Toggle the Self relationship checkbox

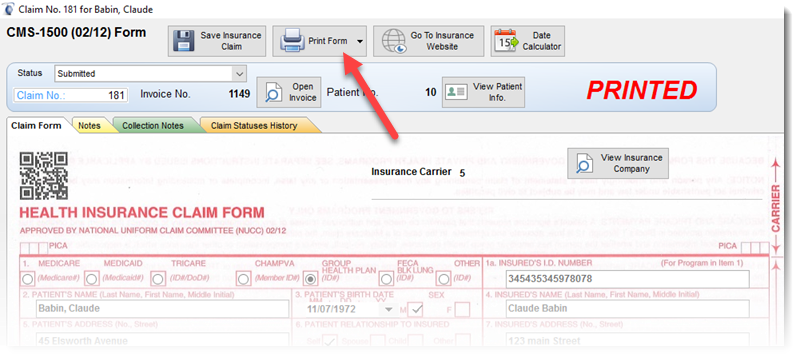point(331,341)
